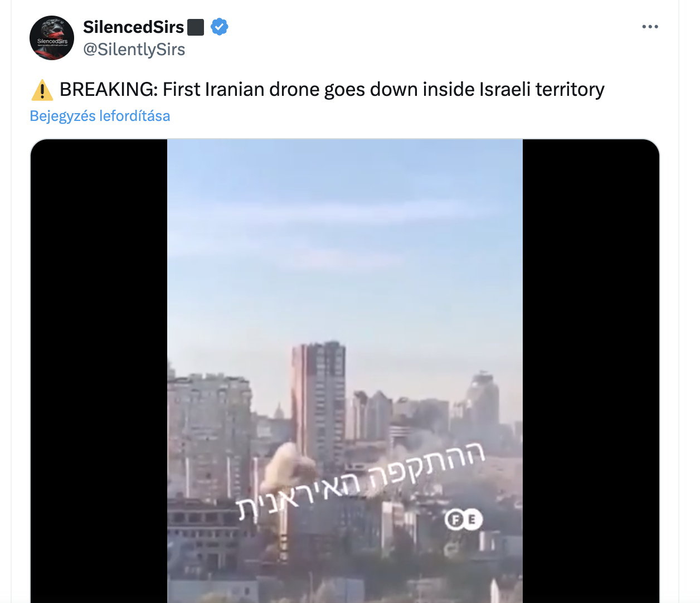Screen dimensions: 700x603
Task: Click the FE watermark logo in the video
Action: point(463,520)
